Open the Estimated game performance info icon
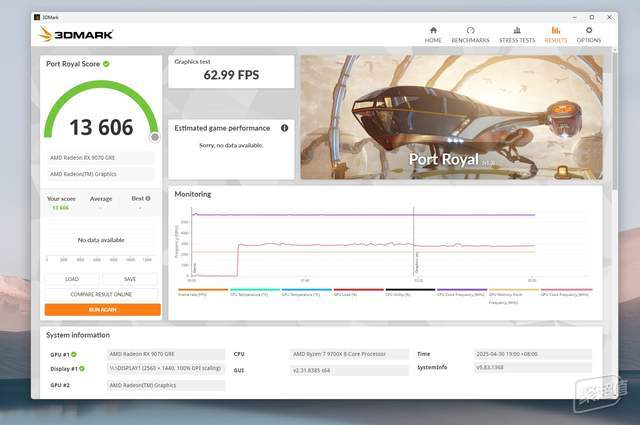 [x=284, y=128]
